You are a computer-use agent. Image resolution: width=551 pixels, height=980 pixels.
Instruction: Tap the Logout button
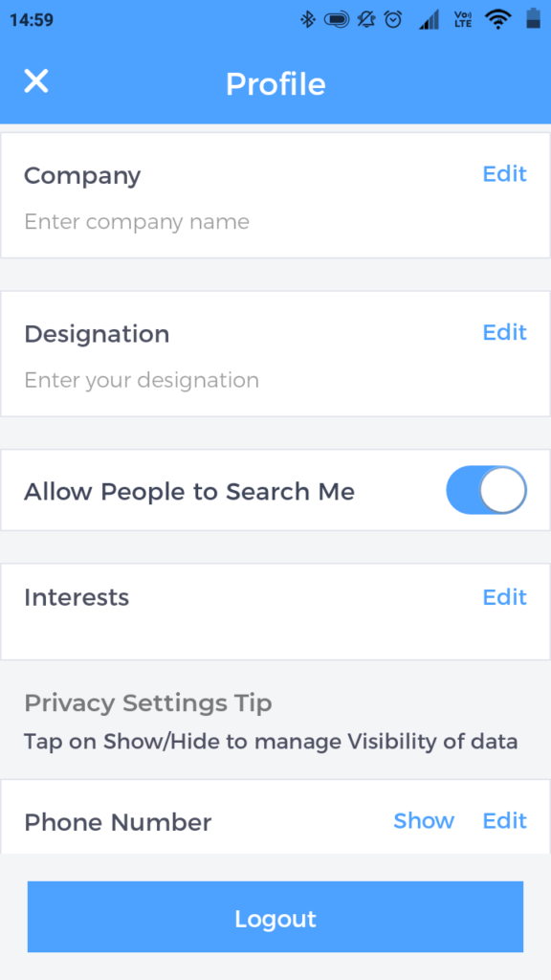[275, 918]
